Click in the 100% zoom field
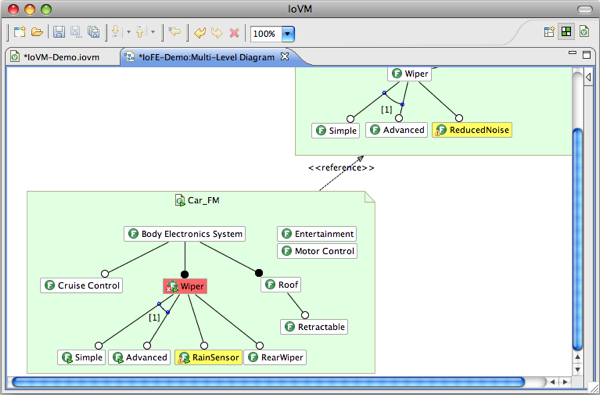The height and width of the screenshot is (395, 600). tap(266, 34)
